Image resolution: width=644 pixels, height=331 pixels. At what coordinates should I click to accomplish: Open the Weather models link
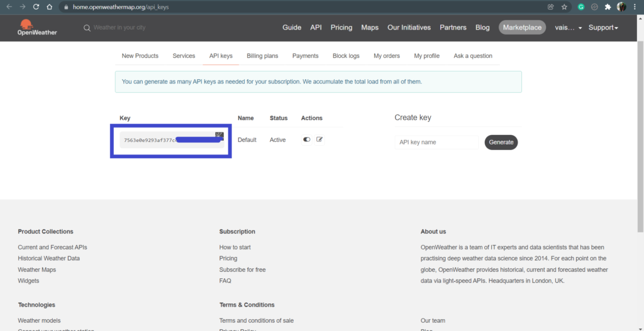click(x=39, y=320)
